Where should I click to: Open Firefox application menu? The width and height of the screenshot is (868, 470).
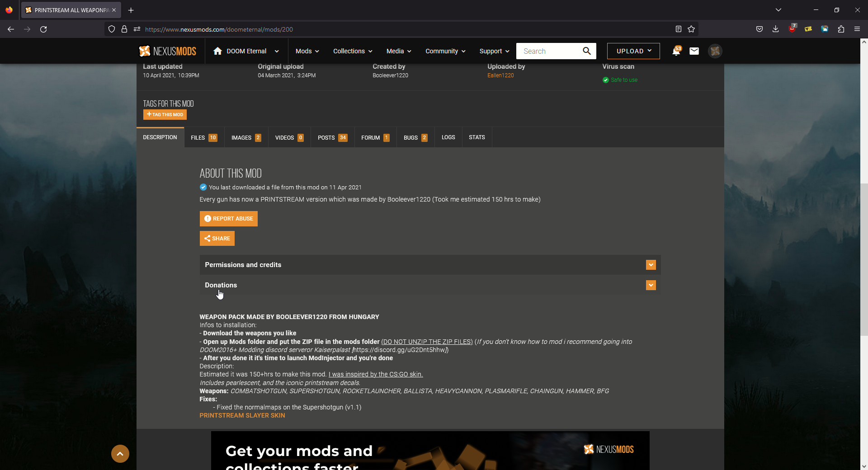click(x=857, y=29)
